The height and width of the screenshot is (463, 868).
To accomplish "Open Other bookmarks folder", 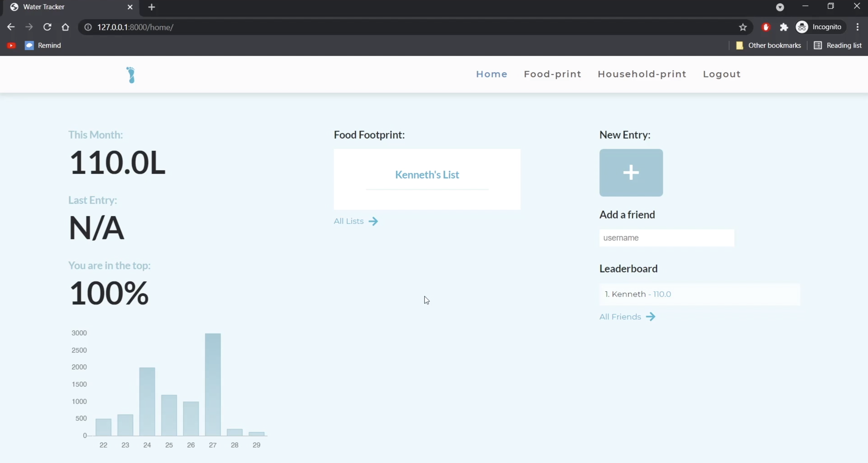I will (769, 45).
